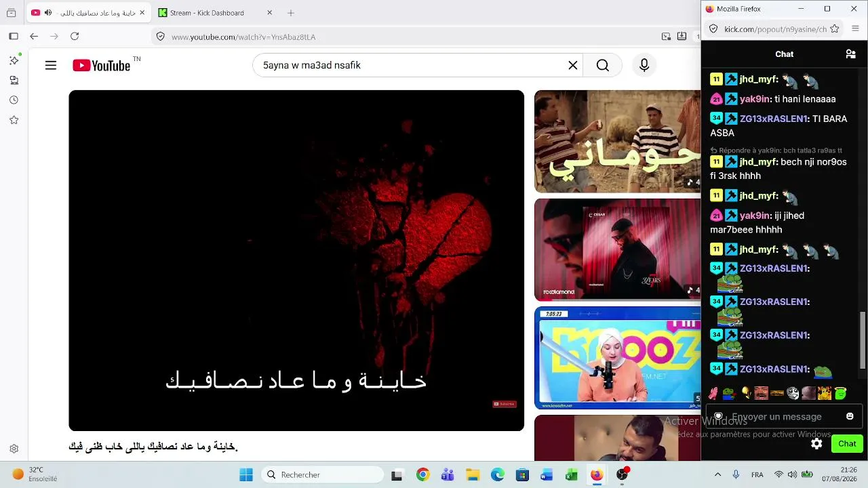Screen dimensions: 868x488
Task: Bookmark the Kick popout page with the star
Action: point(835,29)
